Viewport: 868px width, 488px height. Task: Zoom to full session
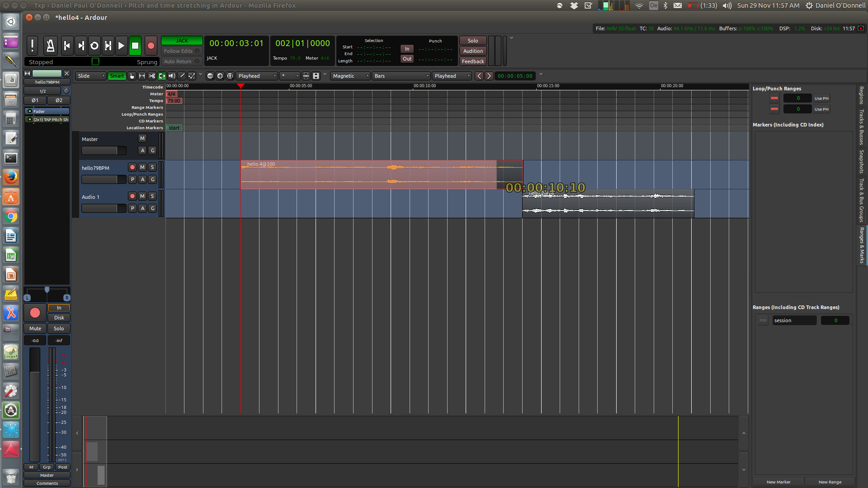(230, 76)
